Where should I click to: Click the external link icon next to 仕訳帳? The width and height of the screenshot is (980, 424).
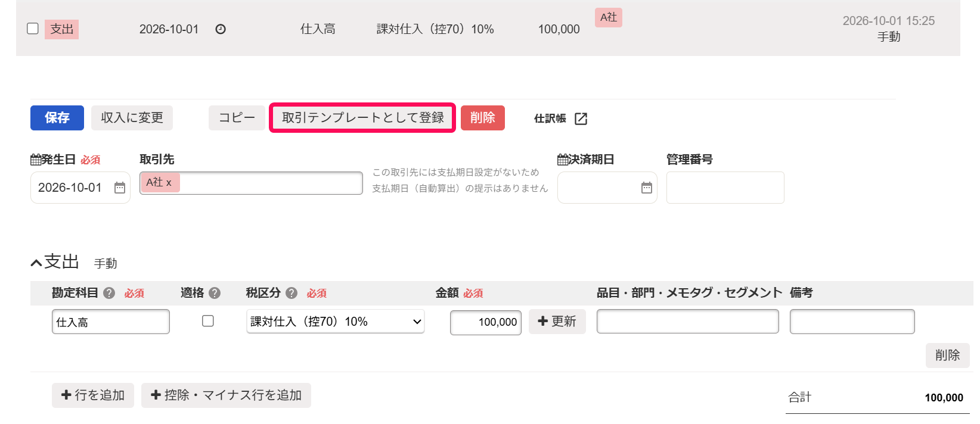coord(581,119)
